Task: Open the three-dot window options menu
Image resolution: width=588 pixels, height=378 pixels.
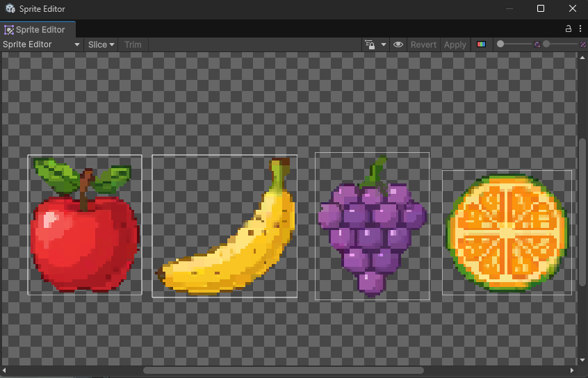Action: pos(580,29)
